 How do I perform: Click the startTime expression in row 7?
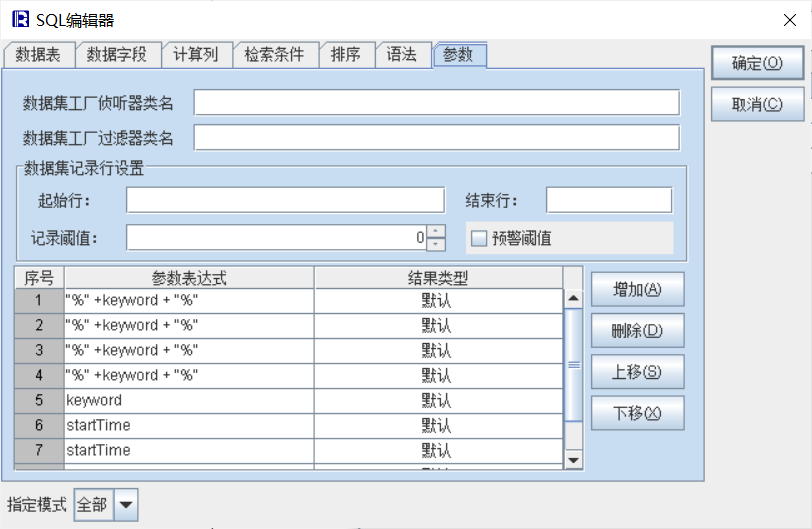(x=189, y=450)
